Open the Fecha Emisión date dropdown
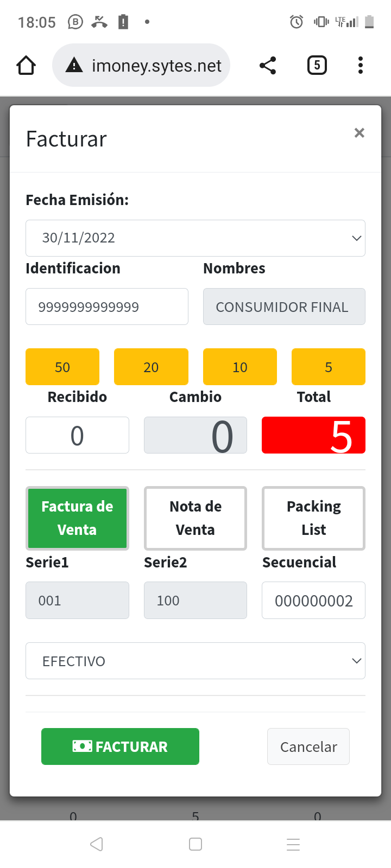 click(x=195, y=238)
